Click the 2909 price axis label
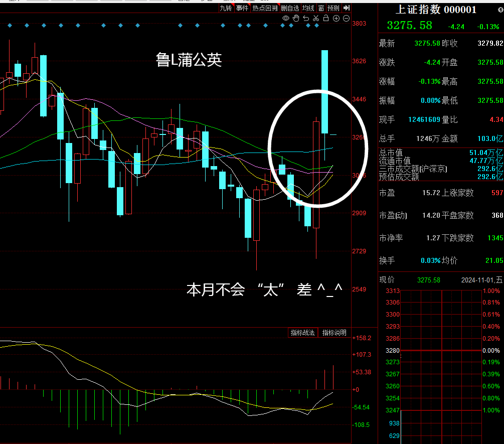 pyautogui.click(x=359, y=213)
